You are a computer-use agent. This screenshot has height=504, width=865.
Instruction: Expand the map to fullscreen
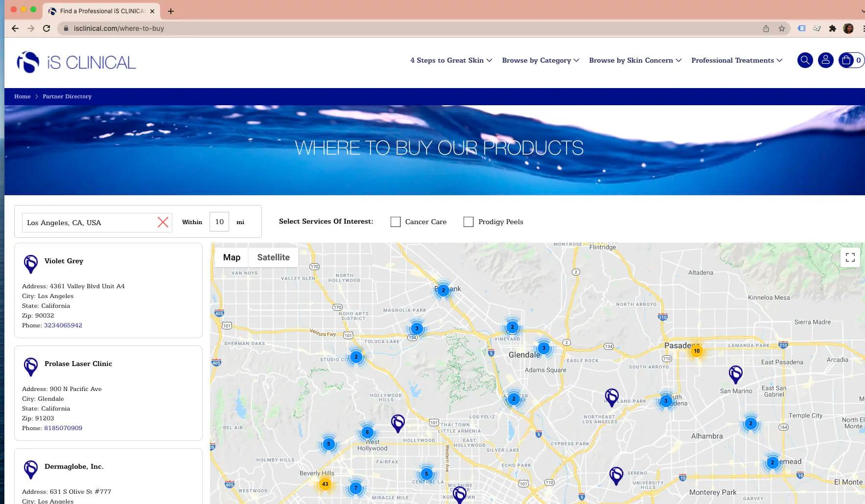850,257
